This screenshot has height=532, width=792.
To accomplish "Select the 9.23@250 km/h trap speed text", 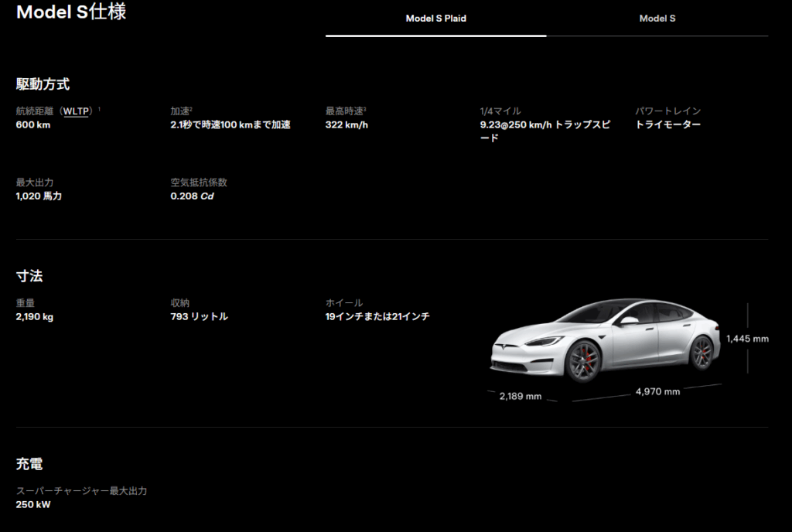I will coord(545,131).
